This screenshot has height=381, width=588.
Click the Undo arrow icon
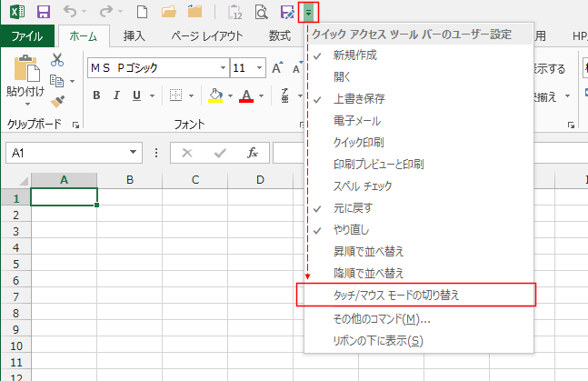70,12
